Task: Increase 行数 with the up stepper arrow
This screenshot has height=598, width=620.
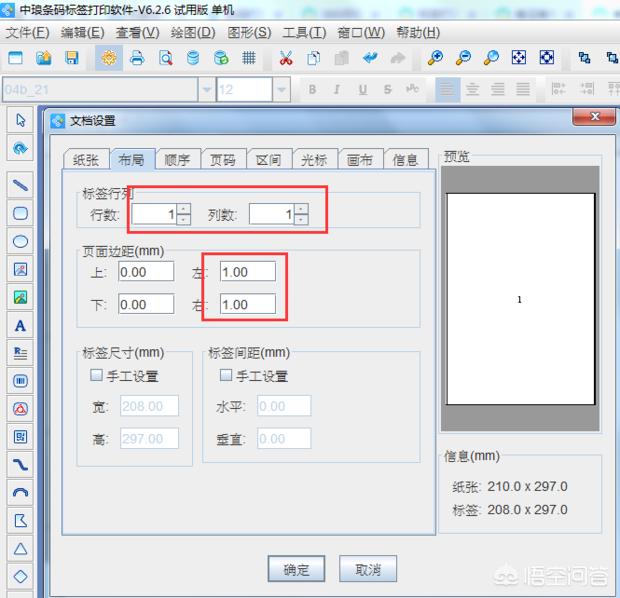Action: (183, 209)
